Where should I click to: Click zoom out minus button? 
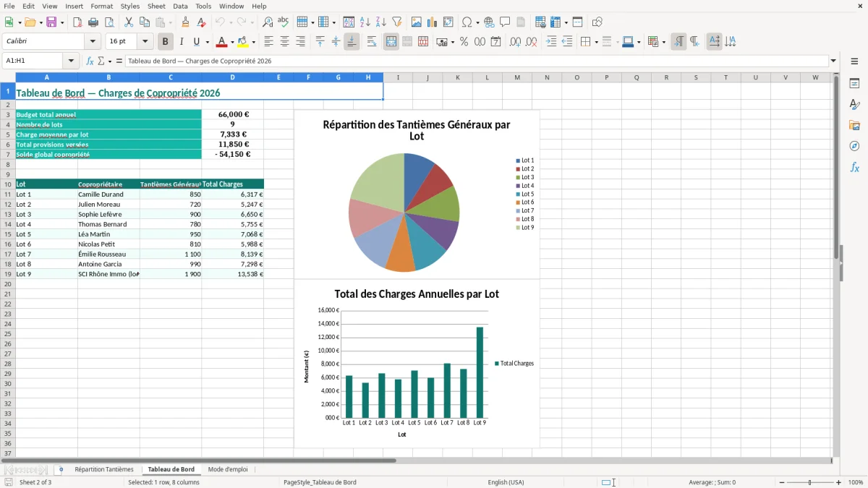coord(782,482)
